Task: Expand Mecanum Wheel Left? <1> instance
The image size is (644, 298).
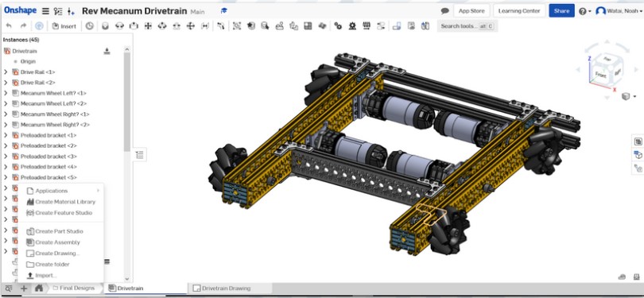Action: 6,93
